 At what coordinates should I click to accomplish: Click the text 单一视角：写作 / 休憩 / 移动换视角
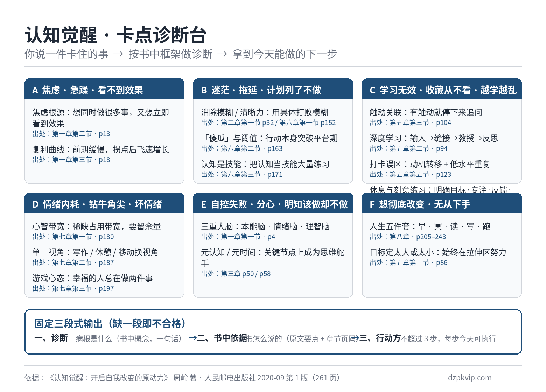(95, 252)
